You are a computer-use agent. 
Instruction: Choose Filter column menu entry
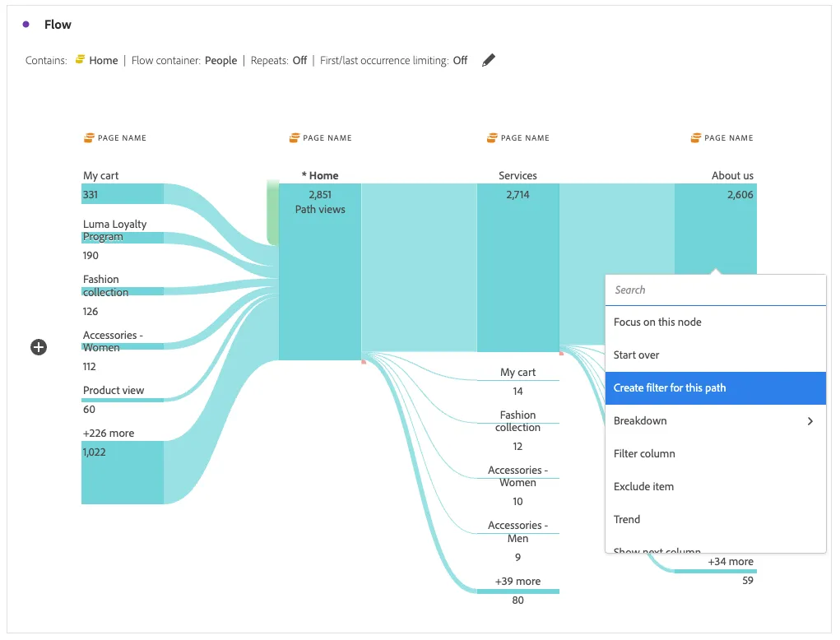click(x=716, y=453)
